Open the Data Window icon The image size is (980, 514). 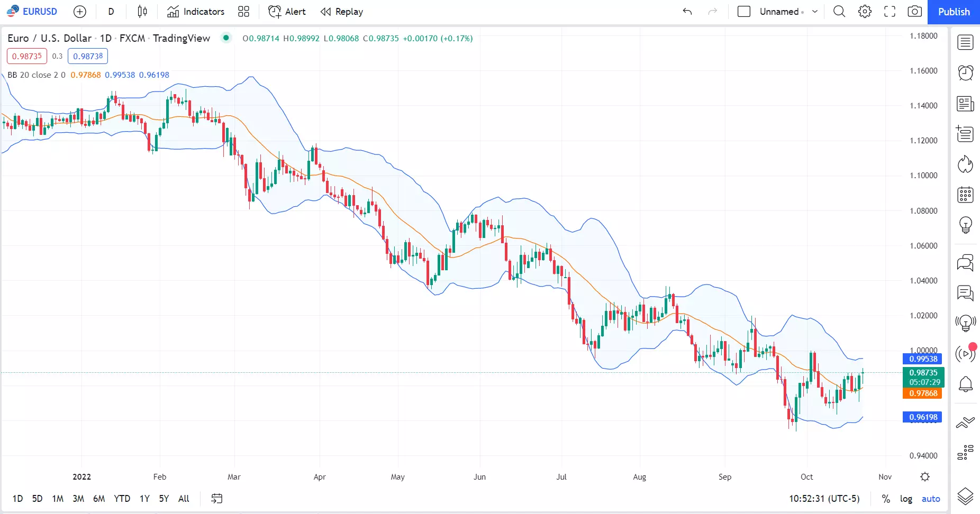coord(965,134)
